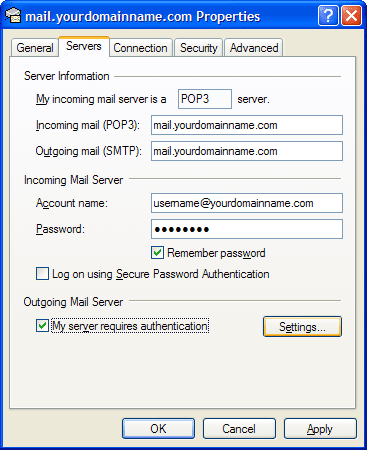
Task: Click the question mark help button
Action: coord(328,15)
